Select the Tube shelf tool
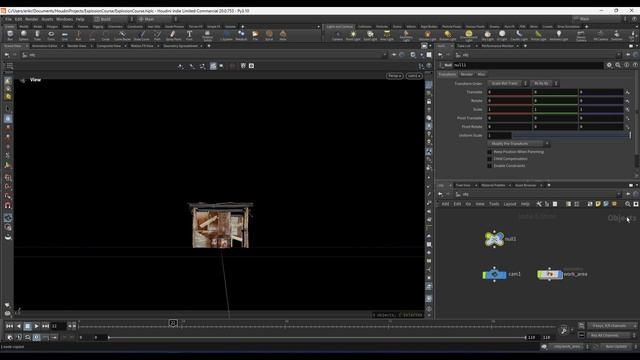 [x=37, y=36]
